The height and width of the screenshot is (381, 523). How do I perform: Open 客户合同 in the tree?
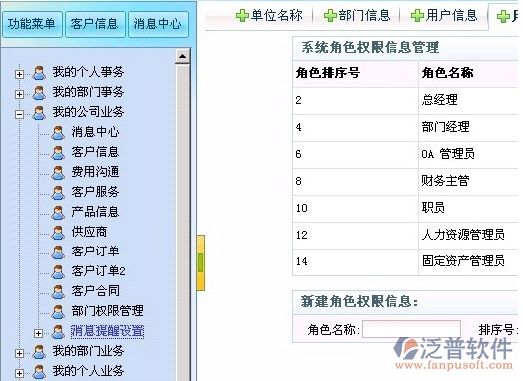click(x=95, y=291)
